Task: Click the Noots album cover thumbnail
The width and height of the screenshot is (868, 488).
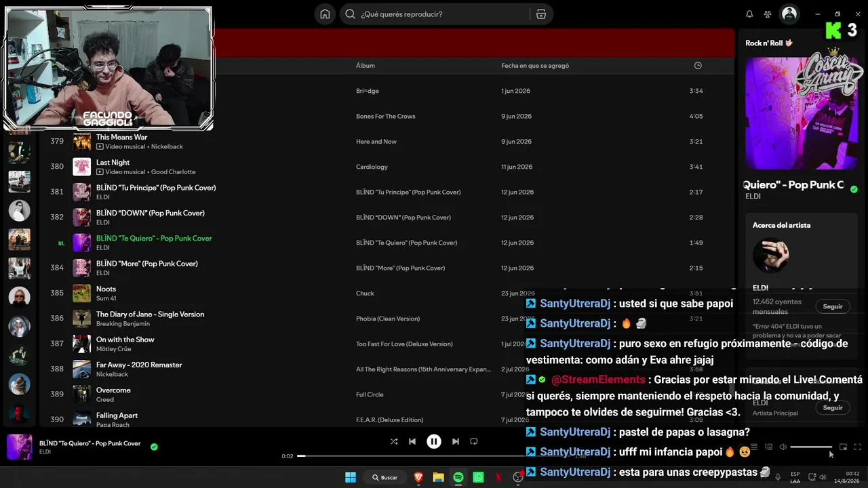Action: (81, 293)
